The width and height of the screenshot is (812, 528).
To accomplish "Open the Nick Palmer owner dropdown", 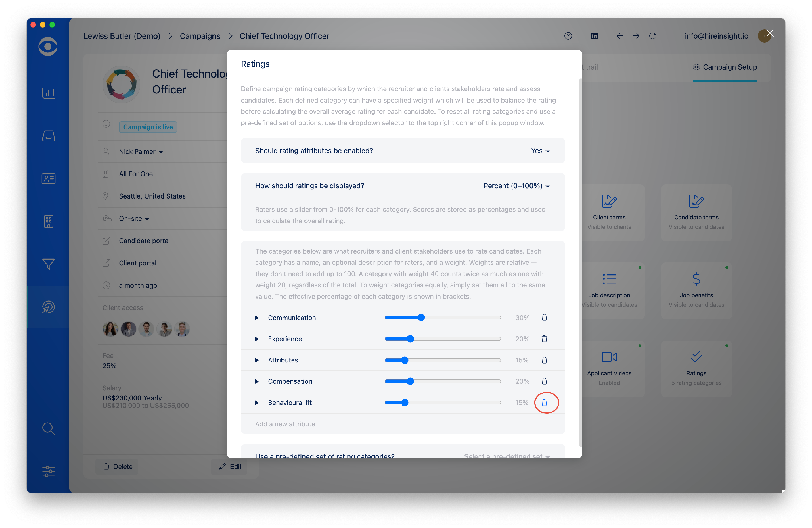I will (x=141, y=151).
